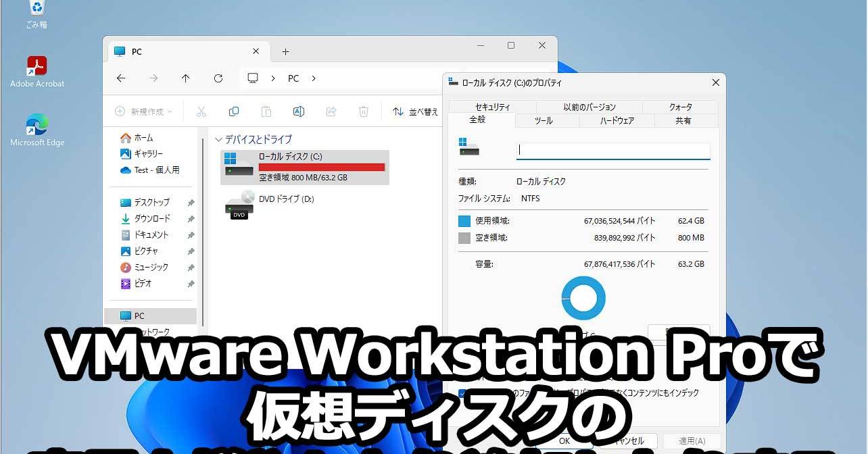Add a new Explorer tab
Screen dimensions: 868x454
pos(285,52)
